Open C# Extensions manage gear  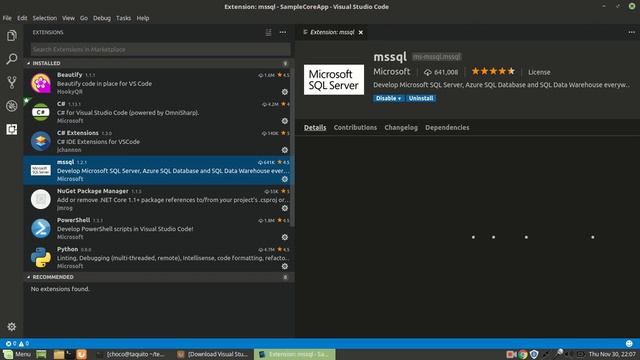(x=285, y=150)
